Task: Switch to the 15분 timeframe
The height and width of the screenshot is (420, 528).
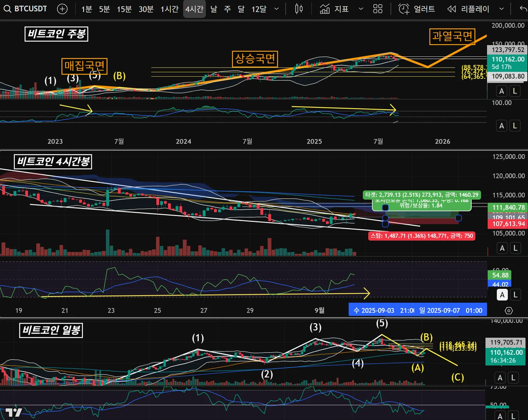Action: 124,9
